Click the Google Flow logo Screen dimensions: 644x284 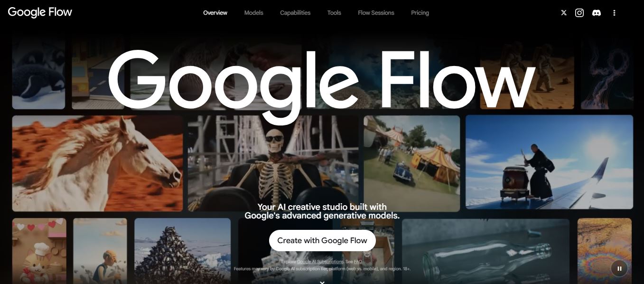click(40, 12)
